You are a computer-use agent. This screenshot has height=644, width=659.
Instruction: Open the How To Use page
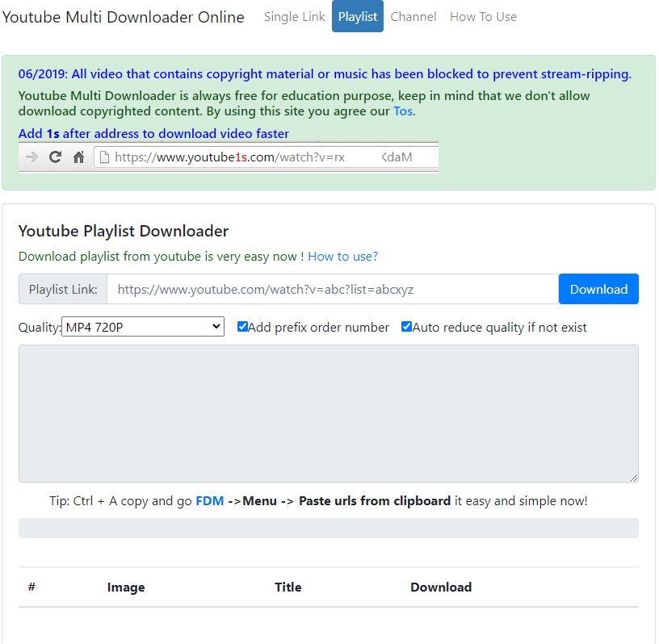[483, 17]
